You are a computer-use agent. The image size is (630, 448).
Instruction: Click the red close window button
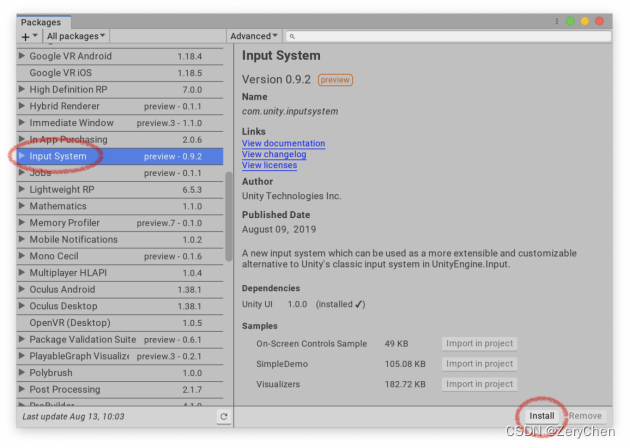599,21
